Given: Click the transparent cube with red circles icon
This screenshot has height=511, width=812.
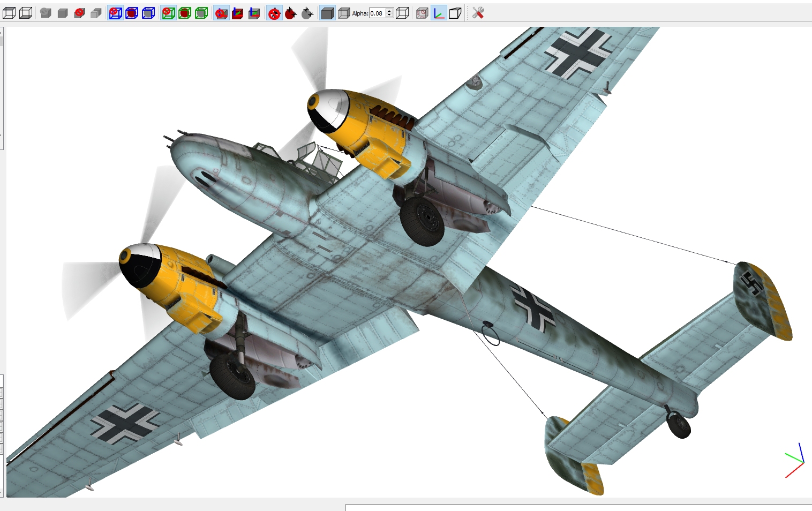Looking at the screenshot, I should [422, 13].
